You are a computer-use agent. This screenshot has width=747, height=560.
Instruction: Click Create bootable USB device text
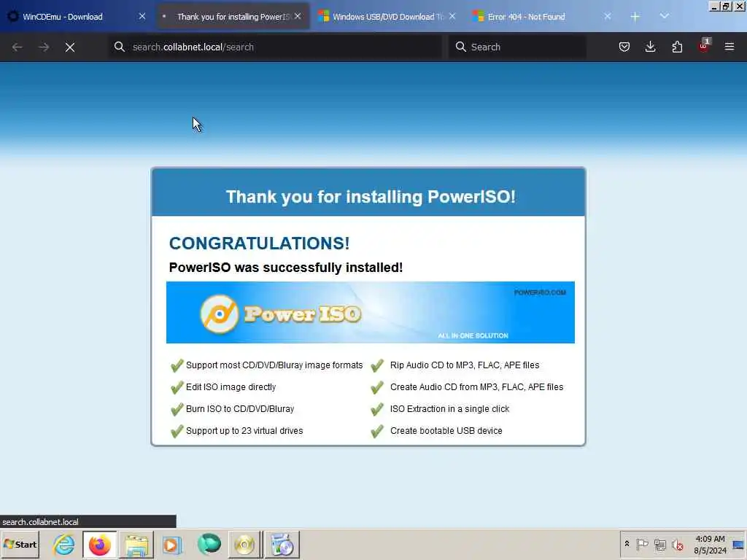coord(446,431)
